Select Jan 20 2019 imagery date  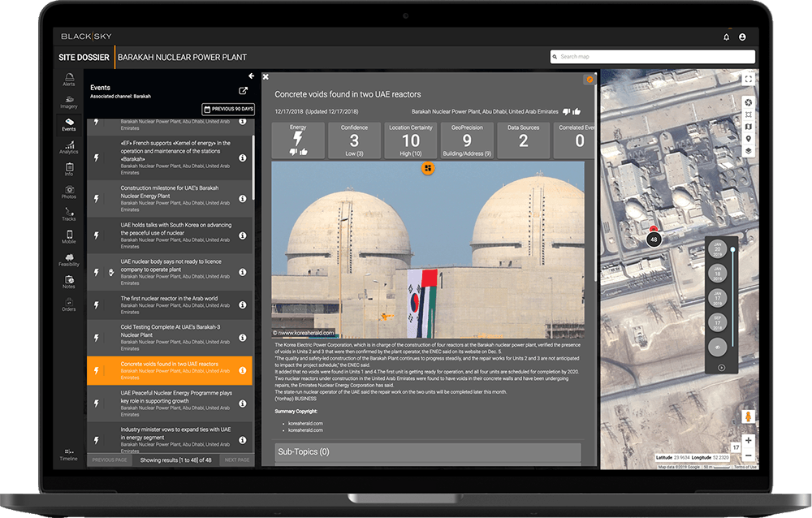pos(717,249)
